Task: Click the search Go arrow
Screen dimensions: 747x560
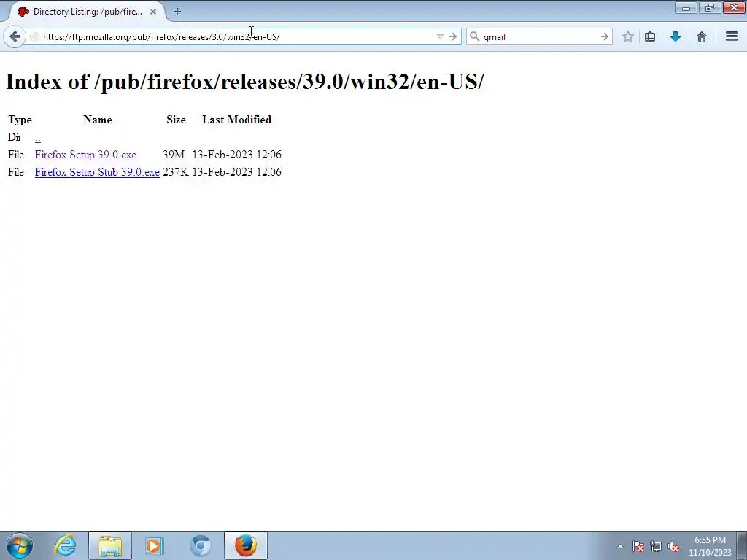Action: [604, 36]
